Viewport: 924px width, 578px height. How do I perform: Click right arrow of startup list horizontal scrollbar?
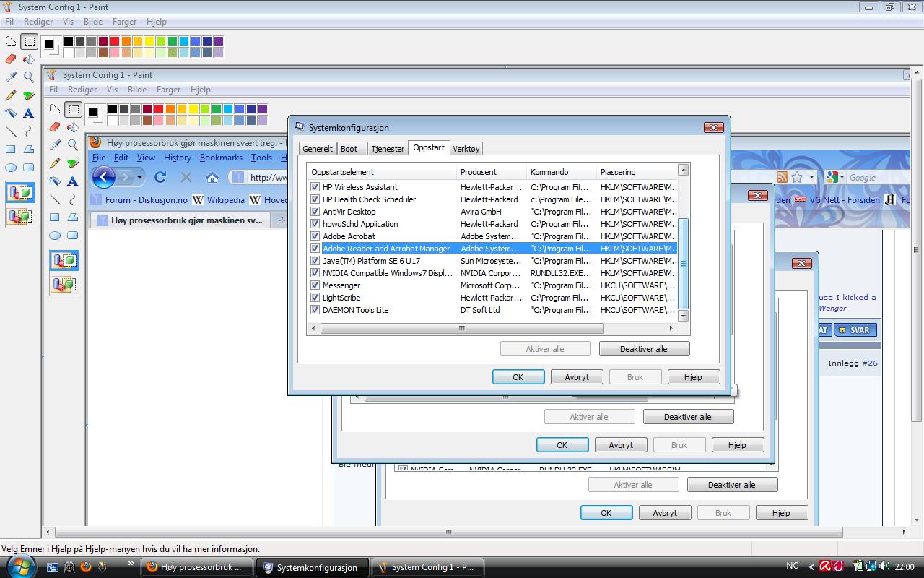pyautogui.click(x=671, y=328)
